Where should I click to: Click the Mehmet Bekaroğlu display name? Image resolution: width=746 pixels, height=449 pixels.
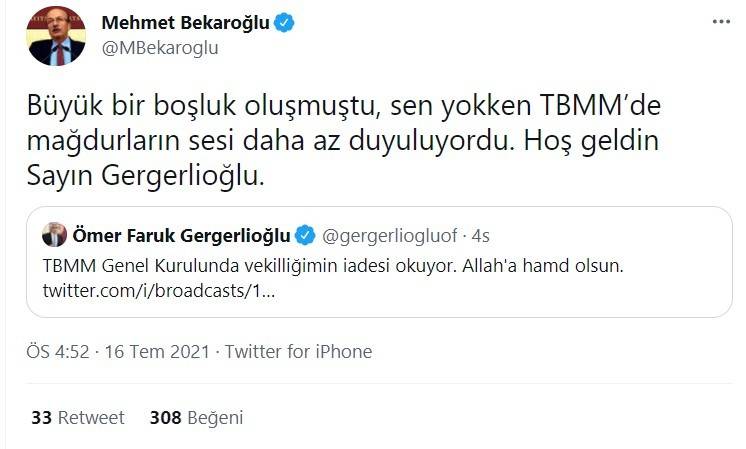point(186,22)
